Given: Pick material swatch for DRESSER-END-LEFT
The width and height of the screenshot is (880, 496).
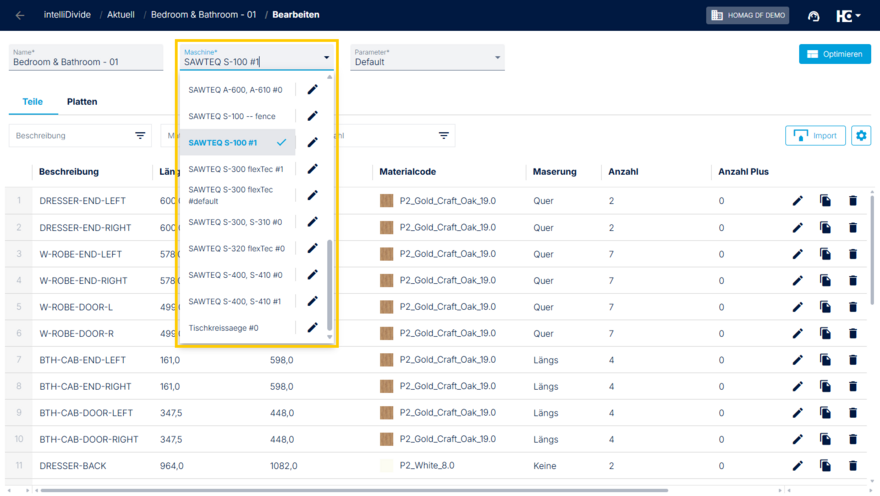Looking at the screenshot, I should pos(386,201).
